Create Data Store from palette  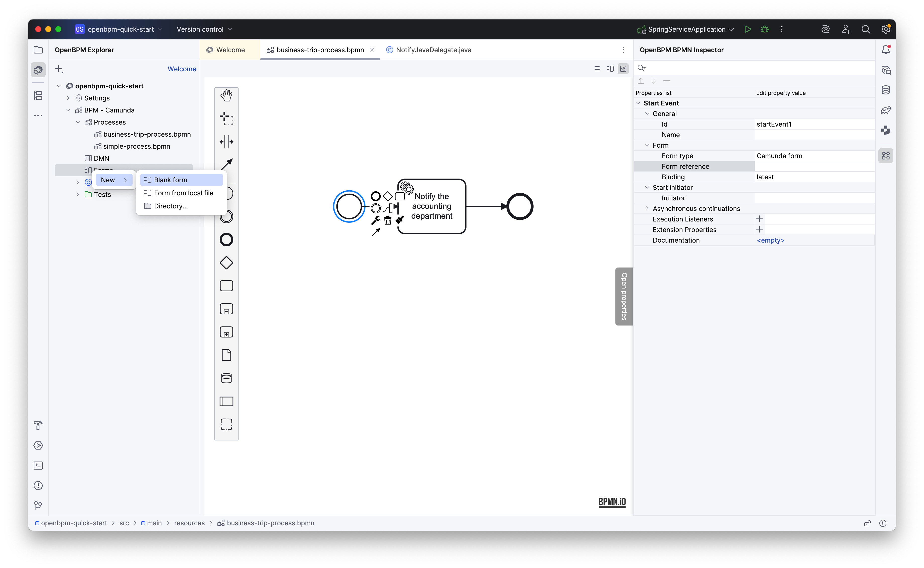click(x=226, y=378)
